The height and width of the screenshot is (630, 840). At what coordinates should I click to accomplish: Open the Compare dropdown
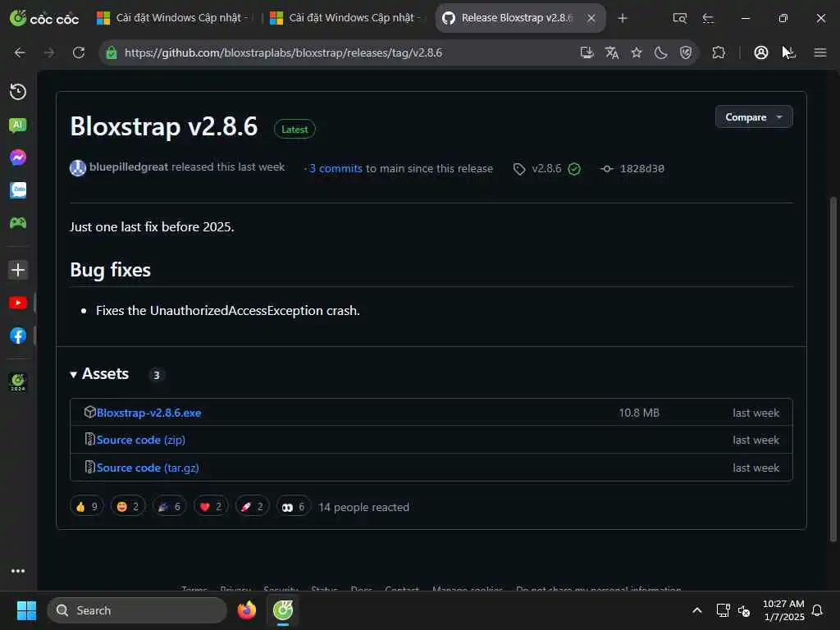pyautogui.click(x=754, y=116)
